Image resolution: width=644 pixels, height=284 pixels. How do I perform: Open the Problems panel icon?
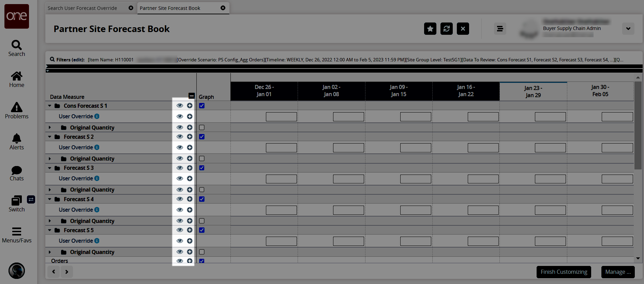point(17,111)
